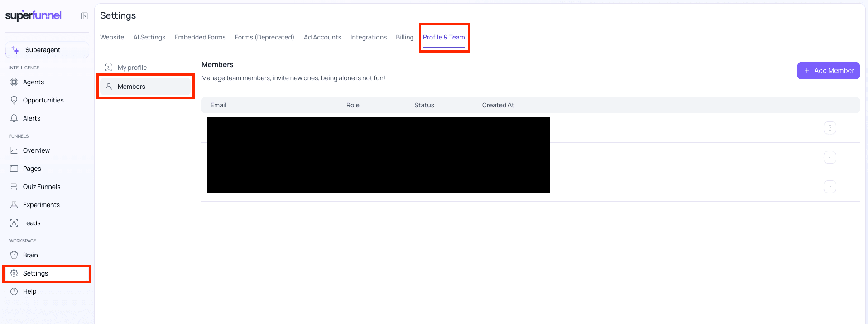Screen dimensions: 868x324
Task: Click the plus icon on Add Member
Action: [x=807, y=71]
